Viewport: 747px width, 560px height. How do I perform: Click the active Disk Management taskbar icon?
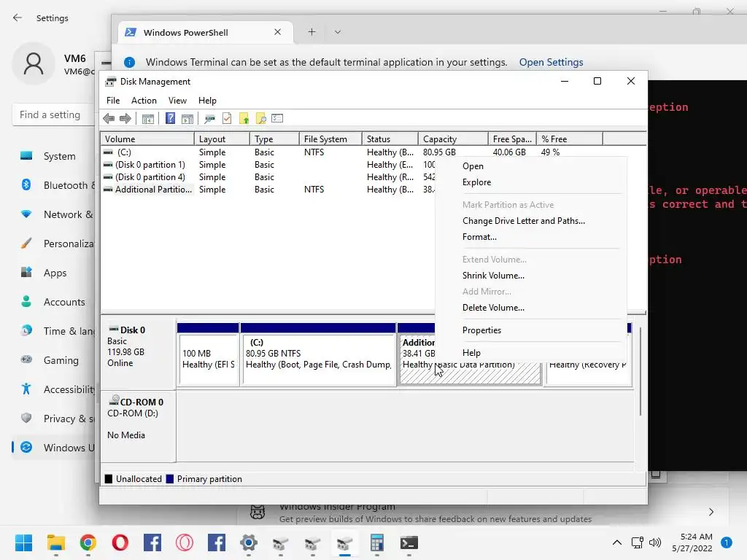tap(345, 542)
